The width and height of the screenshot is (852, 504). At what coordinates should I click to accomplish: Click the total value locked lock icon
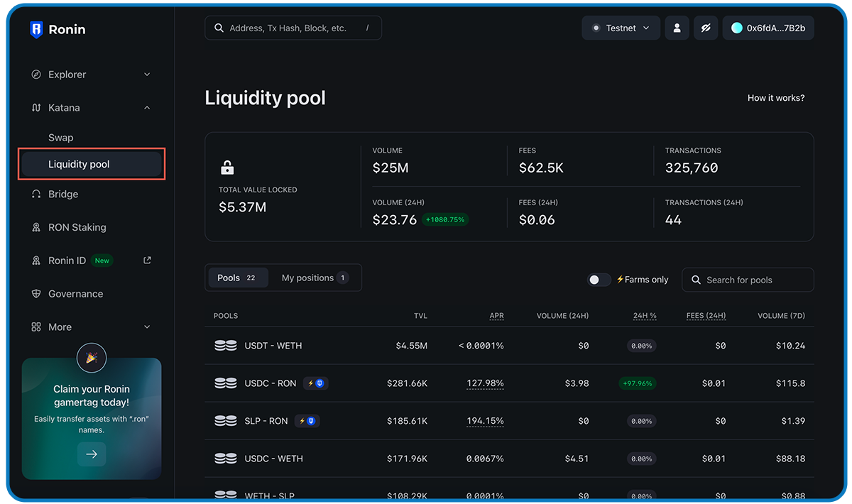coord(227,168)
